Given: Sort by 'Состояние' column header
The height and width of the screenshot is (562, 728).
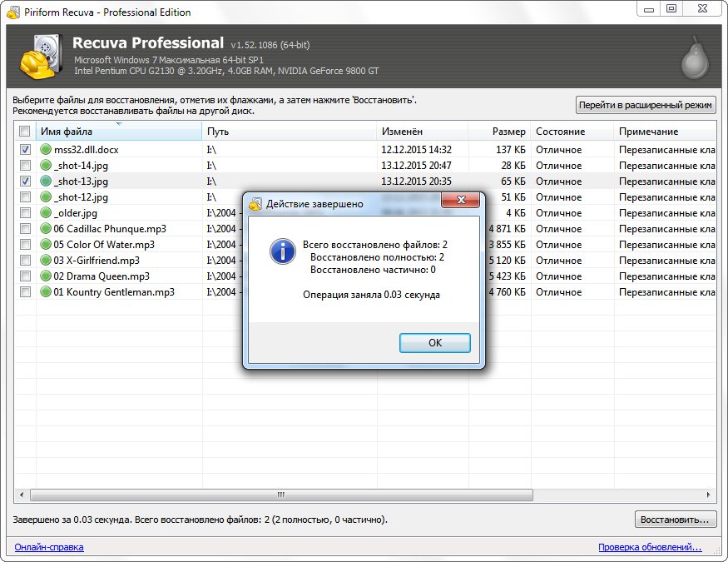Looking at the screenshot, I should tap(572, 132).
